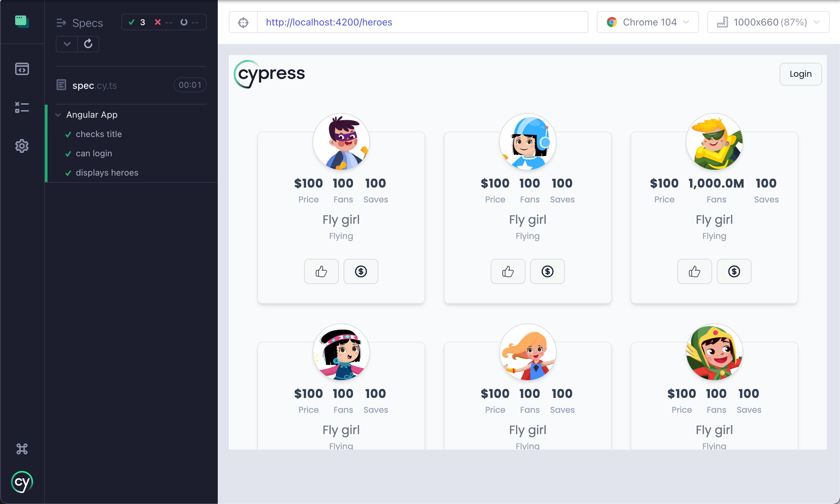Expand the spec file selector panel
The width and height of the screenshot is (840, 504).
click(x=66, y=44)
